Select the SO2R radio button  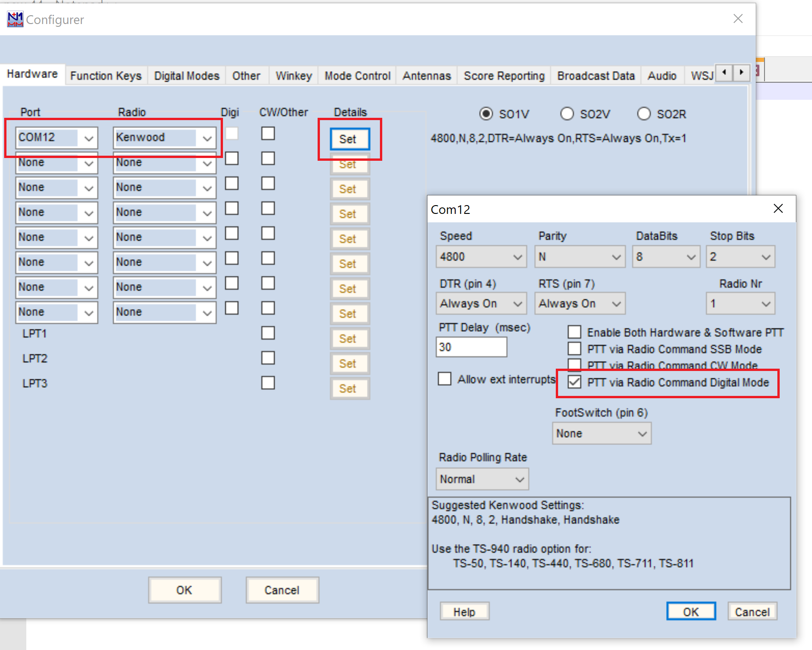pos(644,114)
